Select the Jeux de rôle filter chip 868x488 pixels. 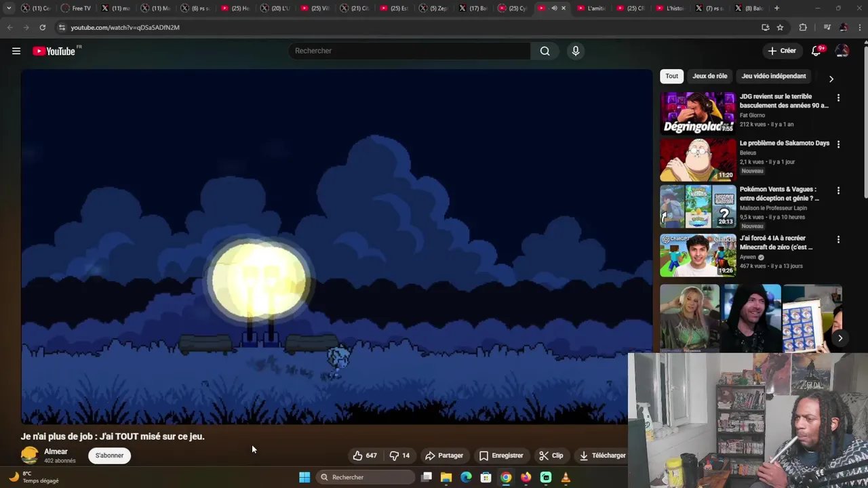709,76
